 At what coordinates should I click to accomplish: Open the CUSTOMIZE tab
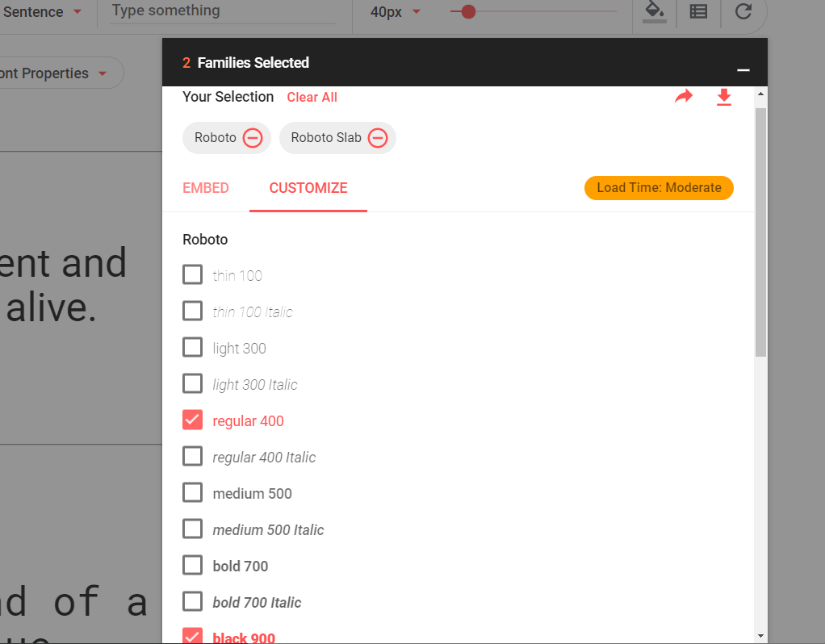pyautogui.click(x=308, y=188)
